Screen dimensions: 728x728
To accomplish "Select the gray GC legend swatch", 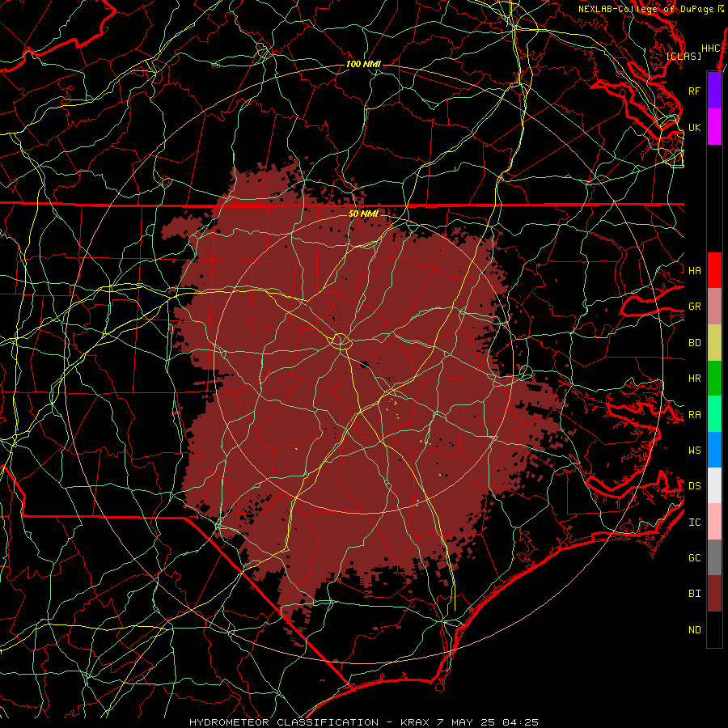I will click(714, 557).
